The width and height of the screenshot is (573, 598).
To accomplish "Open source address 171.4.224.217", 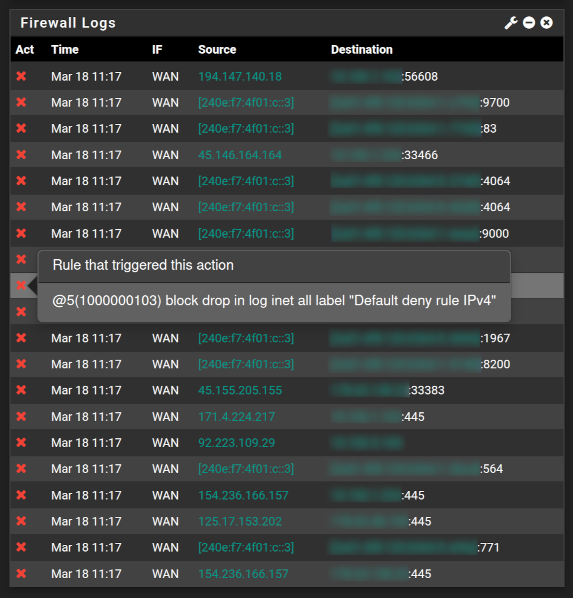I will tap(237, 416).
